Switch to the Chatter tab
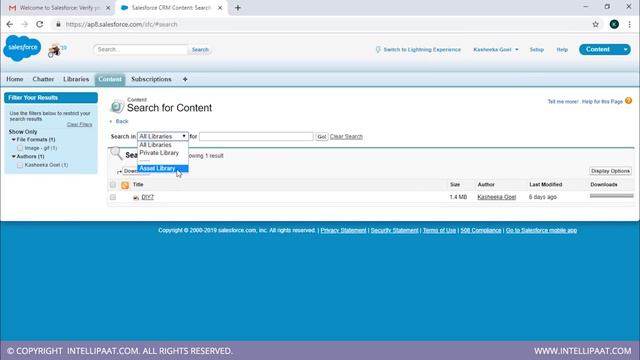This screenshot has width=640, height=360. pos(43,79)
